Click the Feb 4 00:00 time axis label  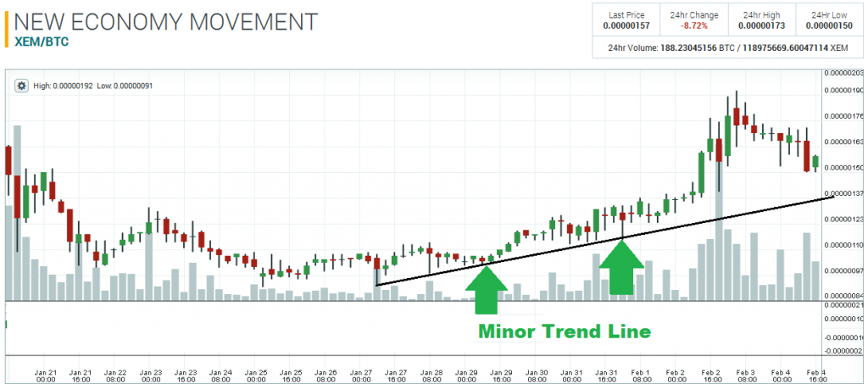pos(781,376)
